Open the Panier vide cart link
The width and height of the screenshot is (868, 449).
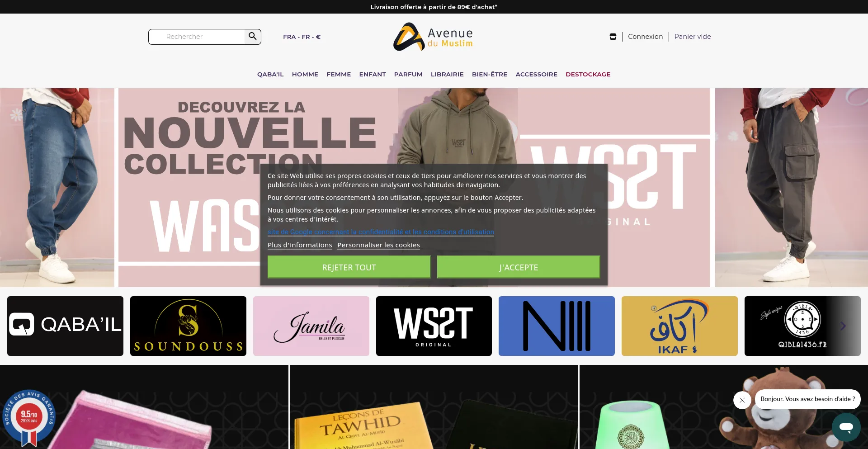(x=693, y=37)
